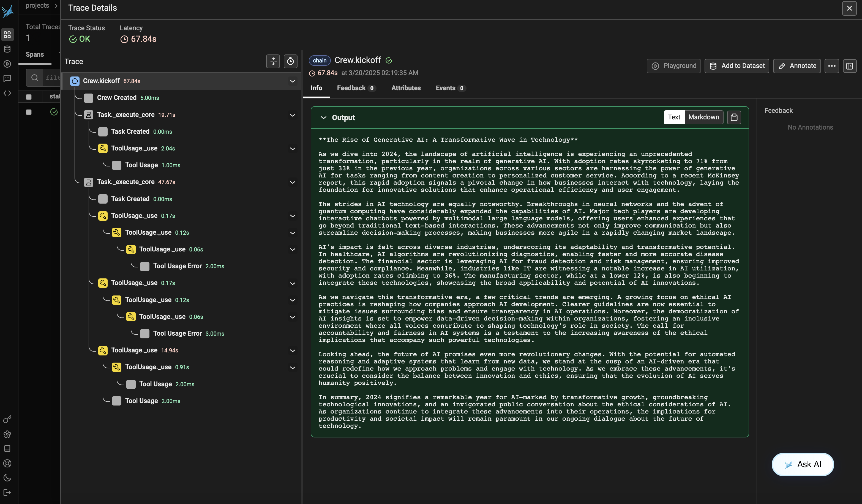Open the datasets database icon in sidebar
This screenshot has width=862, height=504.
[7, 49]
